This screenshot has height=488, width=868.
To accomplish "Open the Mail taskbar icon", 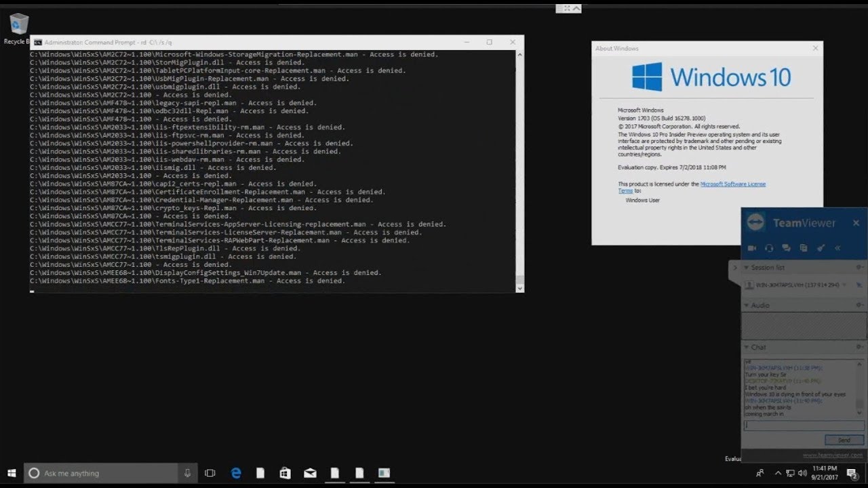I will pyautogui.click(x=310, y=473).
